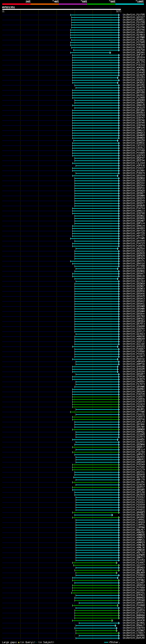The image size is (146, 644).
Task: Open the UniRef100_B3H5S2 hit
Action: [134, 20]
